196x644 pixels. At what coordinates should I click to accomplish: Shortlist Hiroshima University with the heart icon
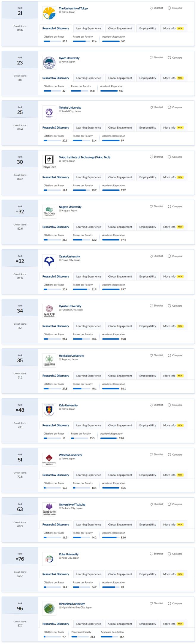tap(151, 603)
